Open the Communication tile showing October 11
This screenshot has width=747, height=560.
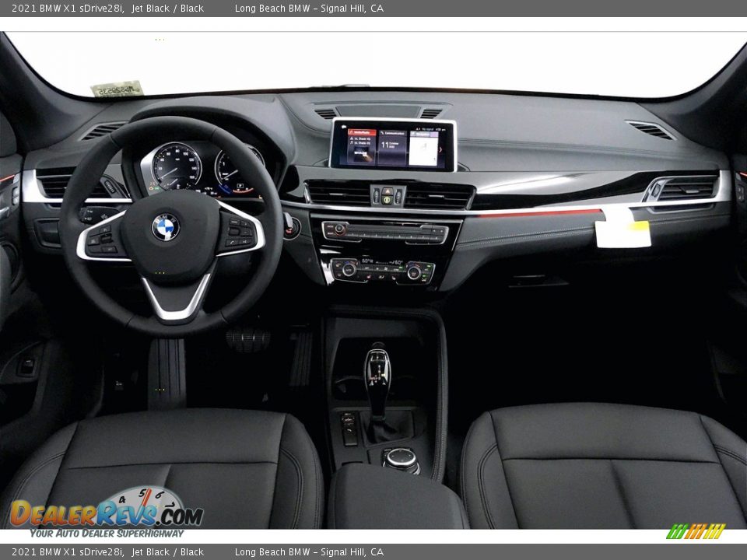pos(390,145)
